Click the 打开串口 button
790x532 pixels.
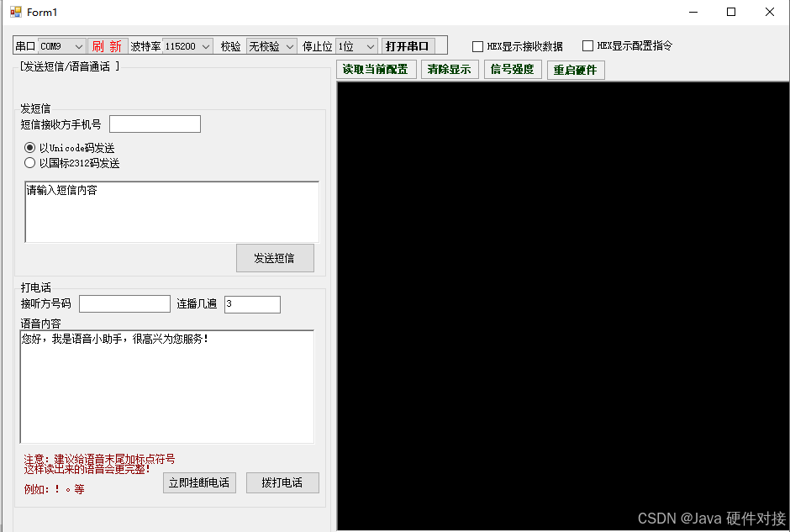tap(408, 46)
